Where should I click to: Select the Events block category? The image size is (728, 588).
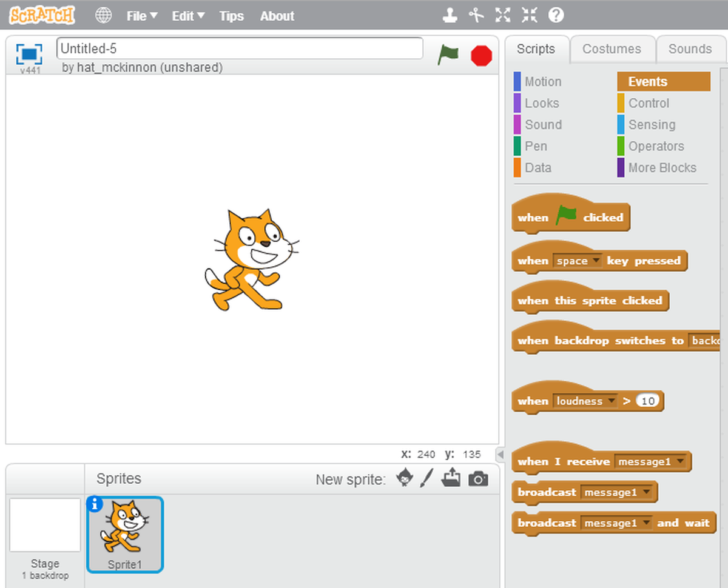664,82
